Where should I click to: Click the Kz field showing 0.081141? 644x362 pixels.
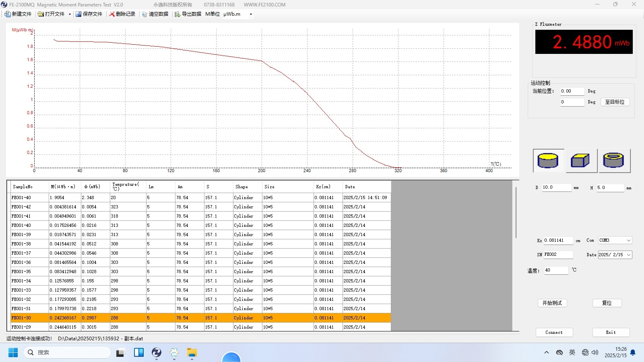pos(558,241)
